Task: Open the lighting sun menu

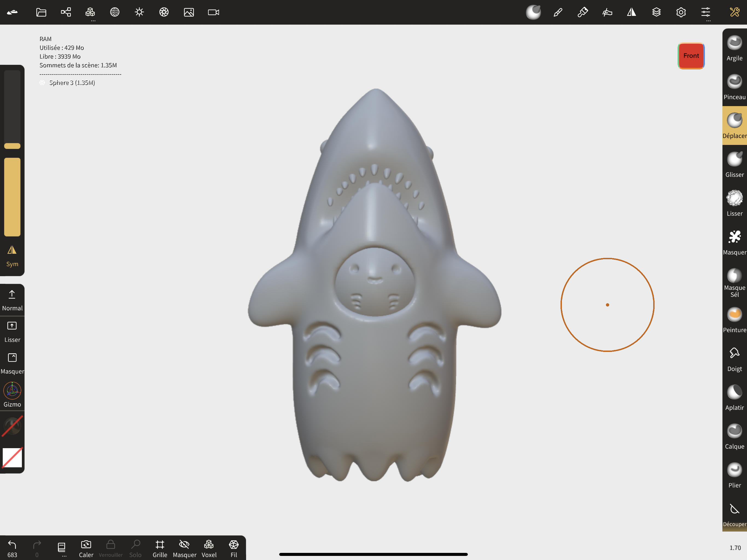Action: [139, 13]
